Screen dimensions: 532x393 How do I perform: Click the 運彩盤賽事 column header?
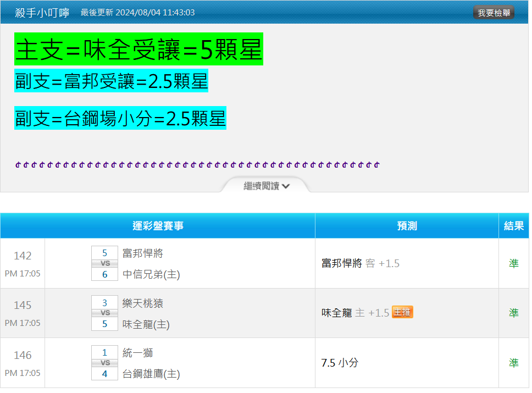click(x=158, y=226)
